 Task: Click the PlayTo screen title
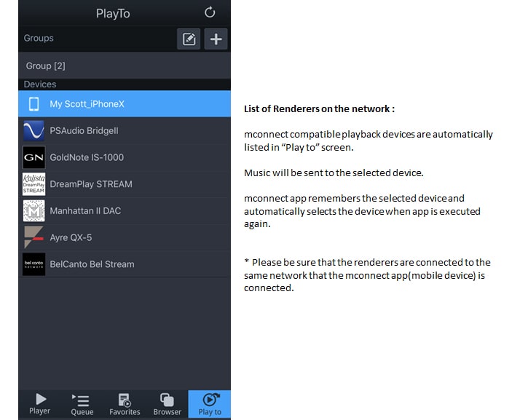coord(113,13)
